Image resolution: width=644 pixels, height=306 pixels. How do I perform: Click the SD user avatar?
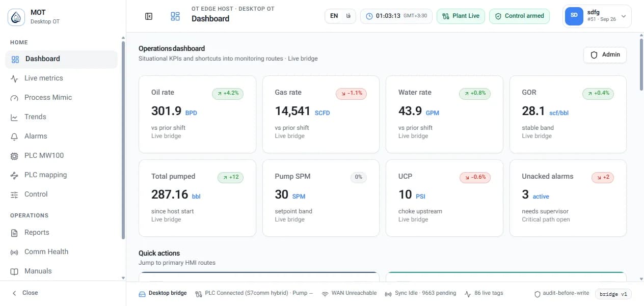click(x=574, y=16)
